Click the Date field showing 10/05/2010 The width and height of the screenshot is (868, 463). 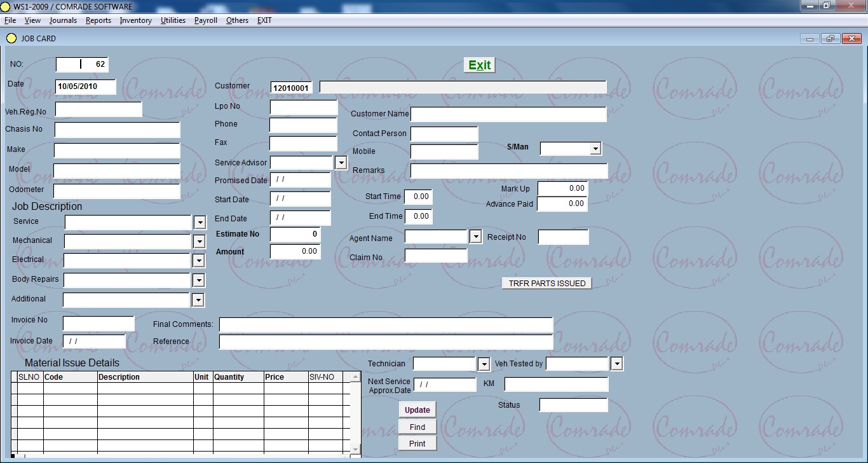(x=86, y=86)
